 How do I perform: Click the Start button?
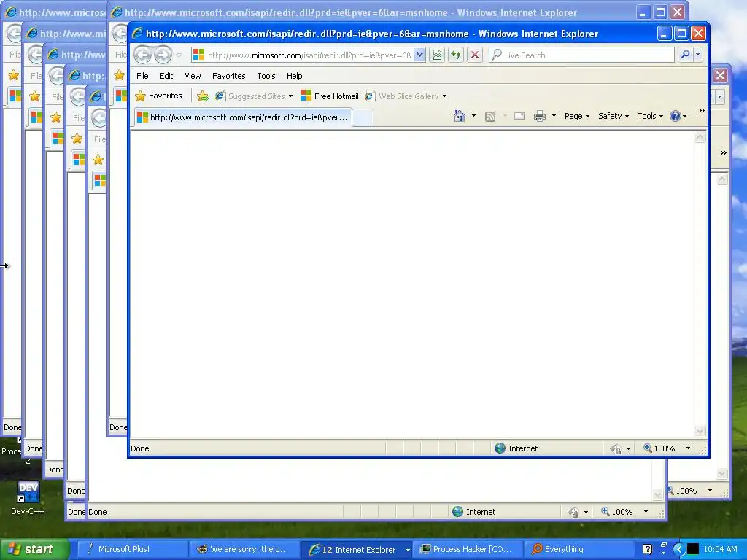point(34,549)
